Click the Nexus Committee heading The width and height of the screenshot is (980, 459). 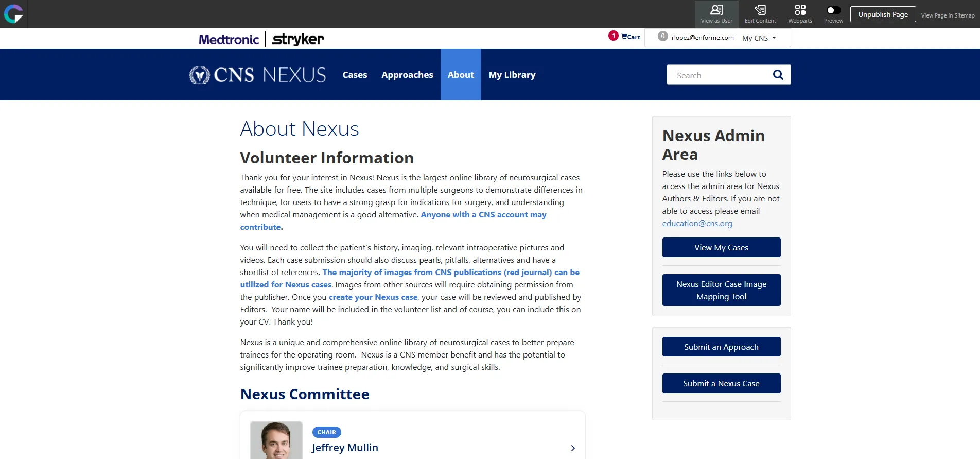305,394
